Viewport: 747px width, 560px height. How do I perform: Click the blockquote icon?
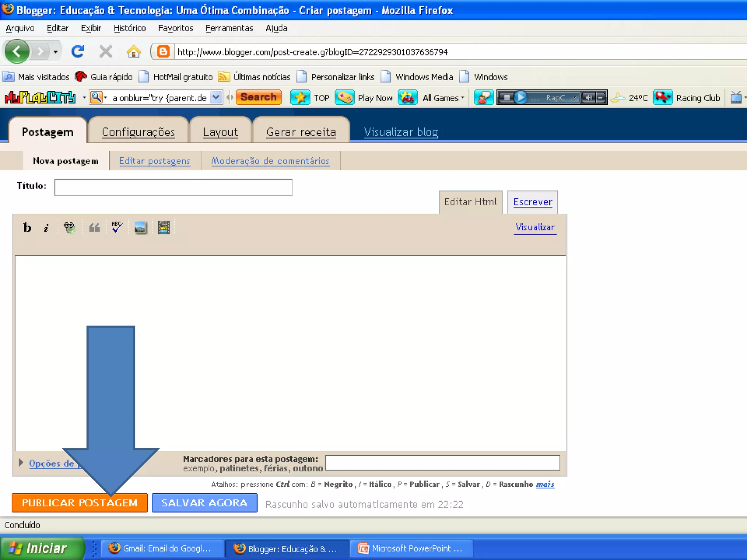tap(94, 228)
